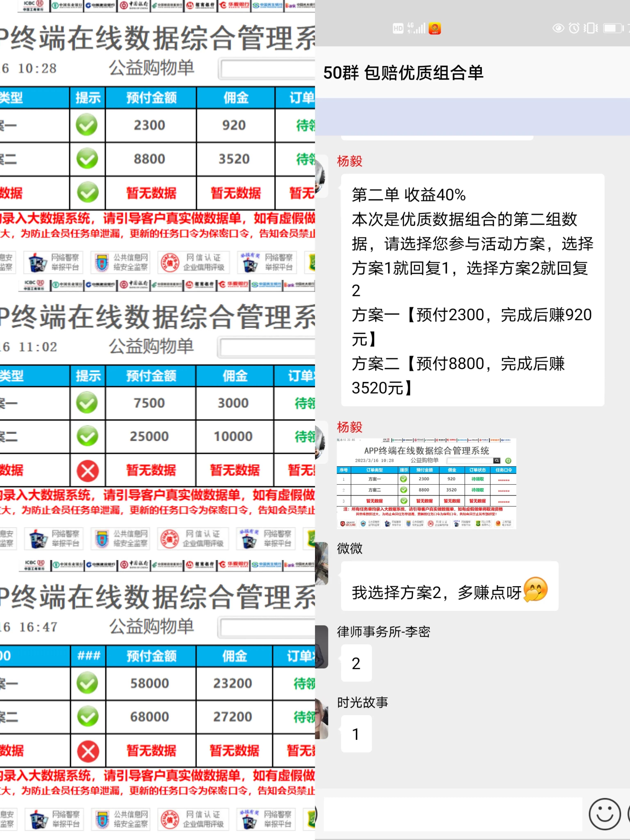
Task: Click the green refresh icon in embedded screenshot
Action: click(508, 461)
